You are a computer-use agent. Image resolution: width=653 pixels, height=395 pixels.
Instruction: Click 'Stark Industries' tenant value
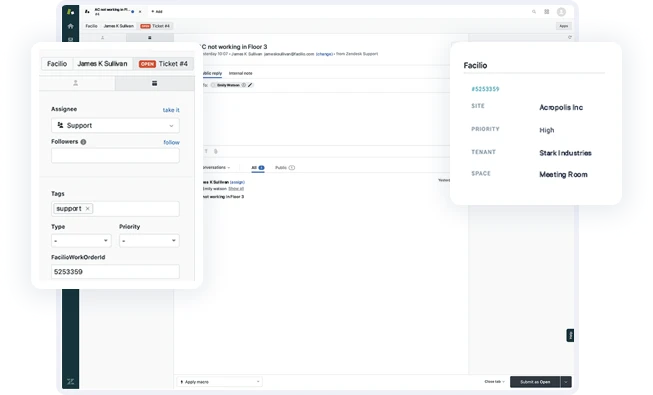click(x=565, y=153)
